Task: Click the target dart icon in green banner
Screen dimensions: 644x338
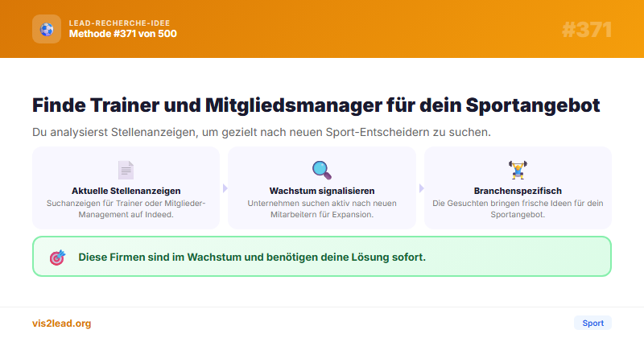Action: click(57, 257)
